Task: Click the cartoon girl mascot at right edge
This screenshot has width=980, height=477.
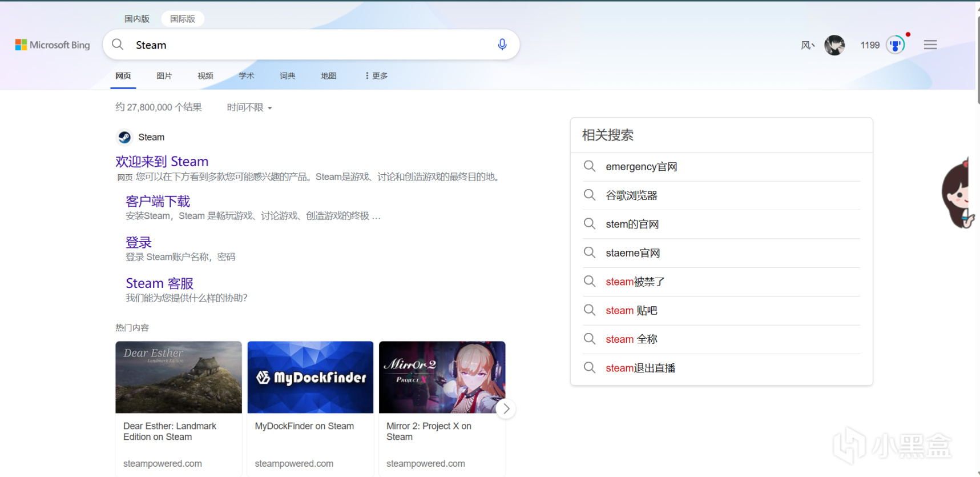Action: pyautogui.click(x=958, y=194)
